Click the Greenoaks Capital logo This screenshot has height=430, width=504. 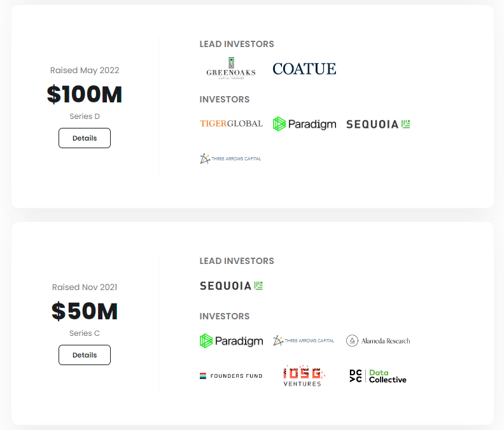(x=230, y=68)
